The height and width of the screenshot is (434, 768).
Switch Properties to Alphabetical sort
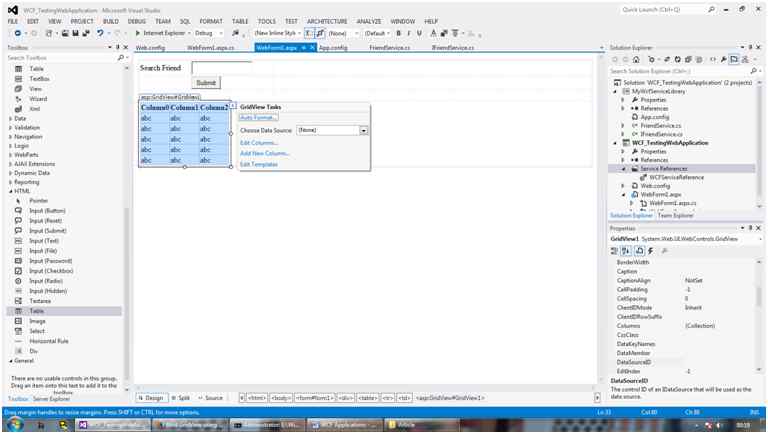pyautogui.click(x=626, y=251)
